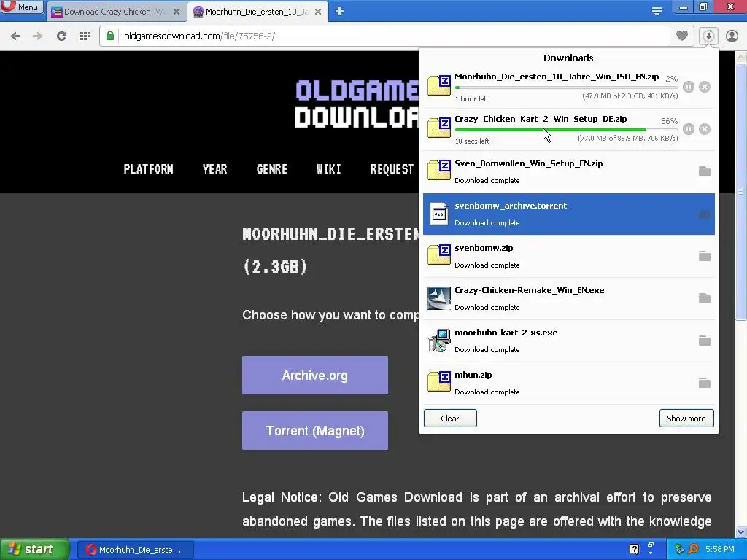Select the Crazy-Chicken-Remake_Win_EN.exe file name

(530, 290)
